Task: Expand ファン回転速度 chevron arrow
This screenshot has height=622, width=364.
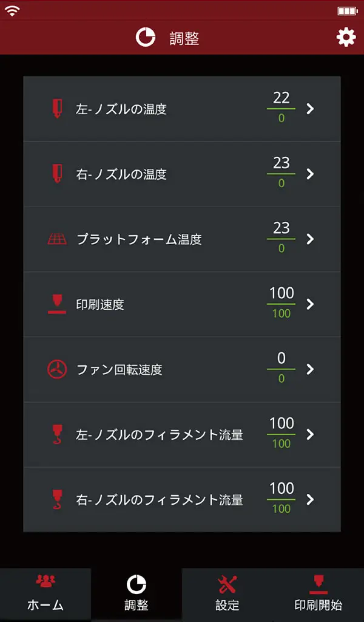Action: coord(310,369)
